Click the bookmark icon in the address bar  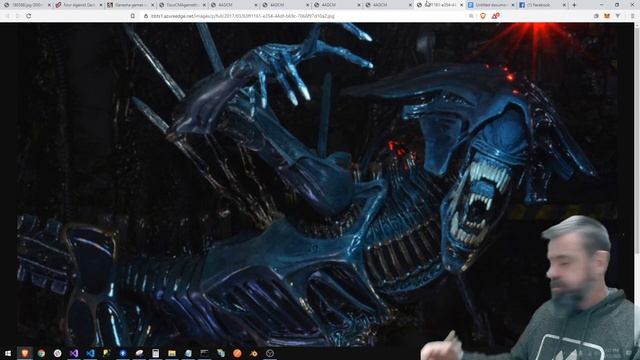point(133,16)
